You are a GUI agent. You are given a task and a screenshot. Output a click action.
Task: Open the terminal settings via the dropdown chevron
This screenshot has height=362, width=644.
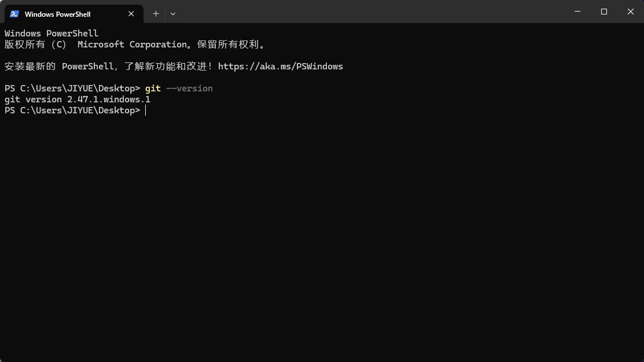(x=172, y=13)
